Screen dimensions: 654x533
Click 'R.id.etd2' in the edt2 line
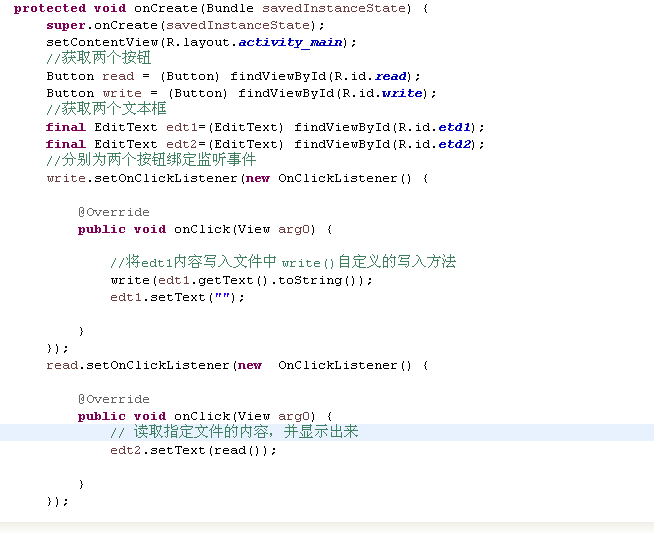pos(434,144)
